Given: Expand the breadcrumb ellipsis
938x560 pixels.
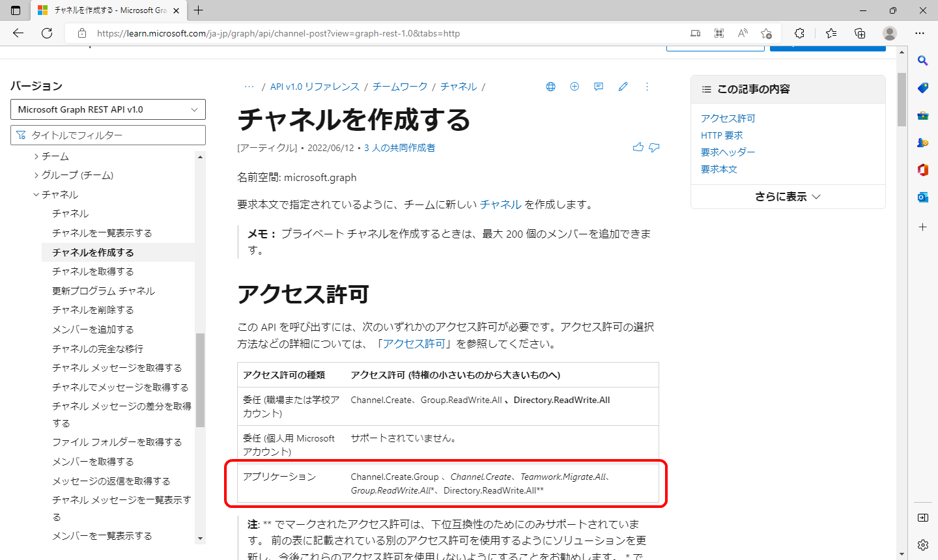Looking at the screenshot, I should [x=249, y=87].
